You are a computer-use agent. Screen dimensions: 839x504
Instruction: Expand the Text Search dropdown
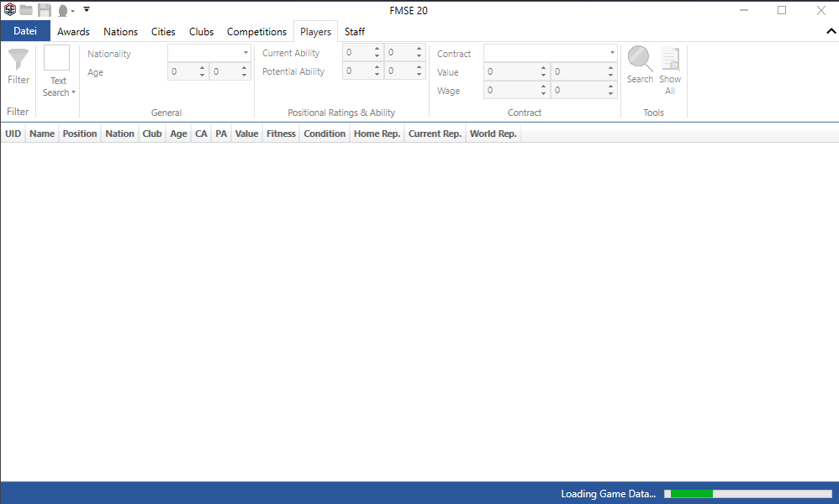pos(58,92)
